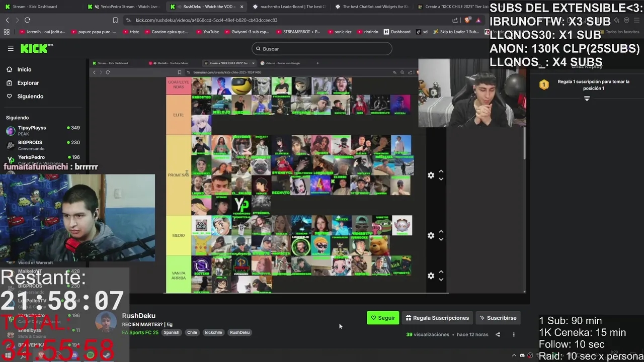
Task: Open the triste bookmark
Action: click(x=131, y=32)
